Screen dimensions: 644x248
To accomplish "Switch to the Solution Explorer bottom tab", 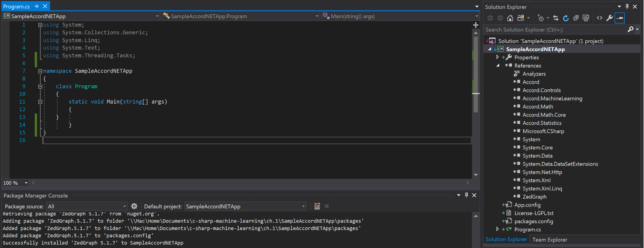I will [506, 239].
